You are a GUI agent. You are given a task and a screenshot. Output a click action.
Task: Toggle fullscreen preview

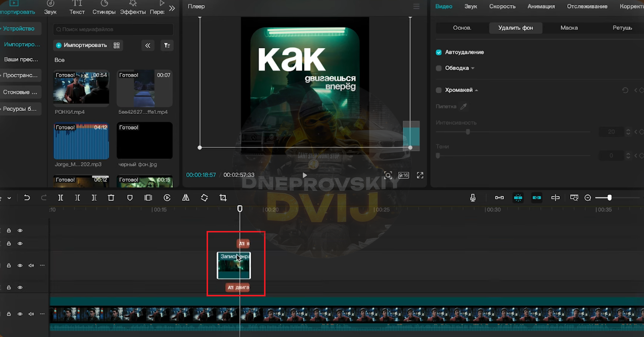(420, 175)
